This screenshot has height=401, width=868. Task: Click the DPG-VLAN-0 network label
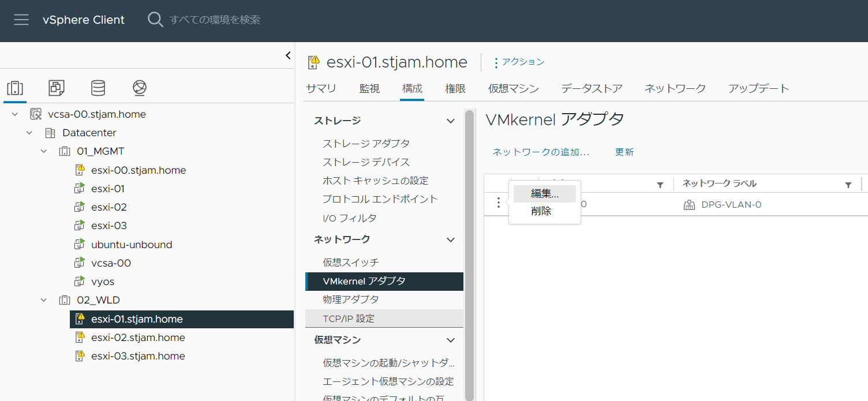click(x=731, y=204)
